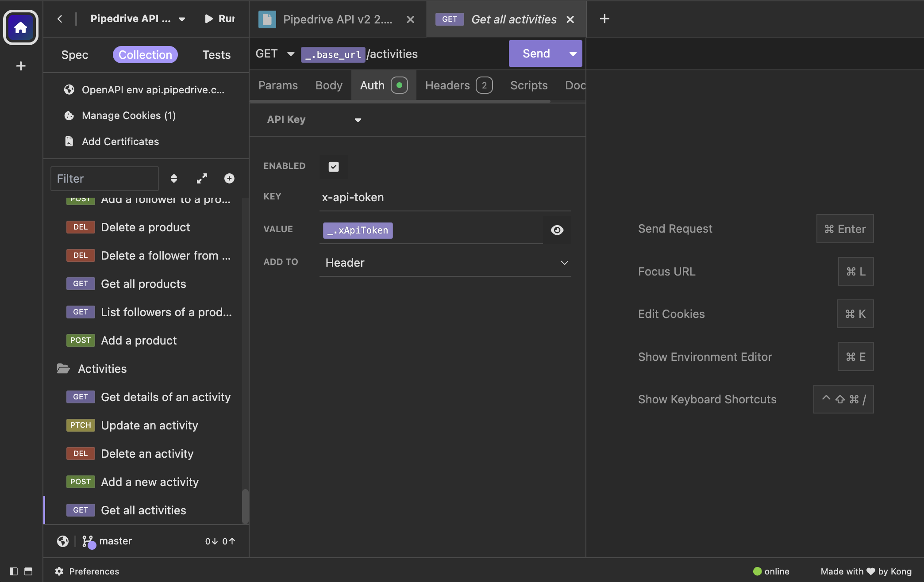Uncheck the ENABLED checkbox for API Key
924x582 pixels.
pos(334,166)
